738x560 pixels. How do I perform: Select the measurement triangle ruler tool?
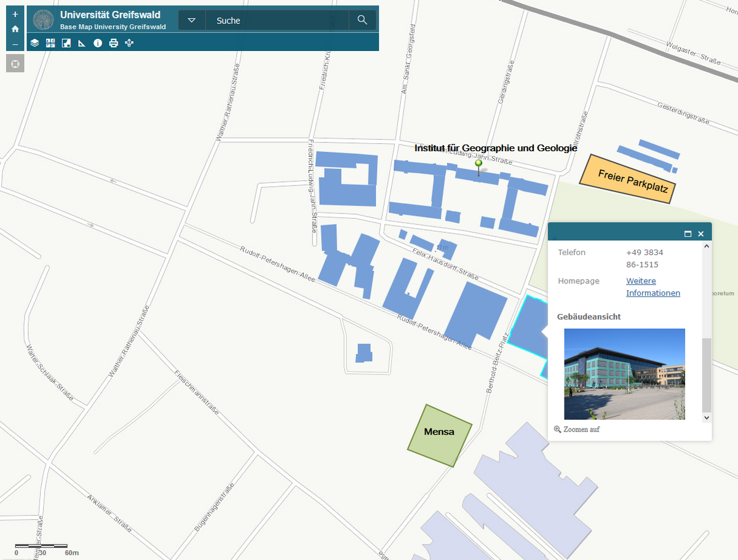(82, 43)
